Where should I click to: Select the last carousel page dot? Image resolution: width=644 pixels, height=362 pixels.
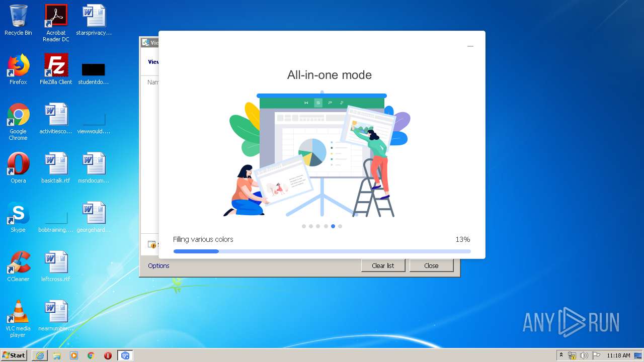pos(340,226)
